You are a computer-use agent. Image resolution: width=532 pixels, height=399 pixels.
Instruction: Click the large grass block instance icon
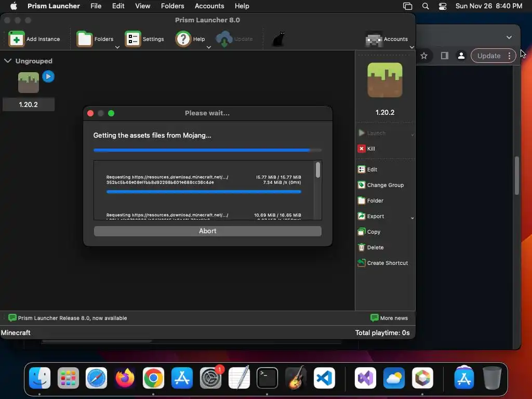pyautogui.click(x=385, y=80)
